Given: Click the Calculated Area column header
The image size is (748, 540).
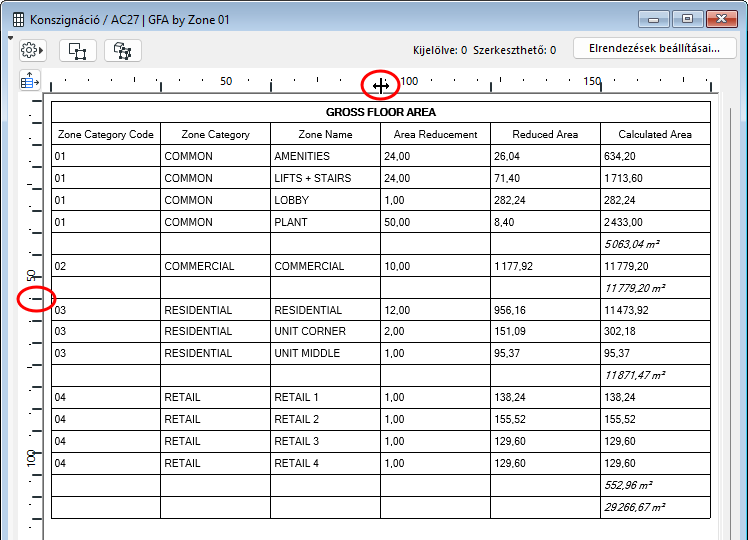Looking at the screenshot, I should (655, 134).
